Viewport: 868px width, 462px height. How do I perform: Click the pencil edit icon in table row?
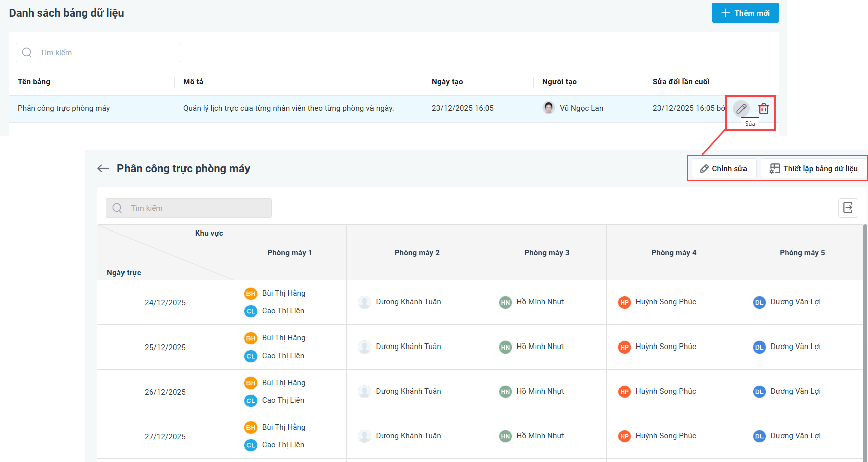coord(741,108)
